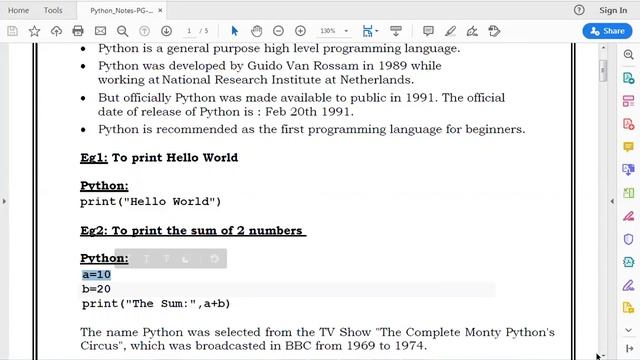Open the zoom level dropdown
Image resolution: width=640 pixels, height=360 pixels.
coord(346,31)
